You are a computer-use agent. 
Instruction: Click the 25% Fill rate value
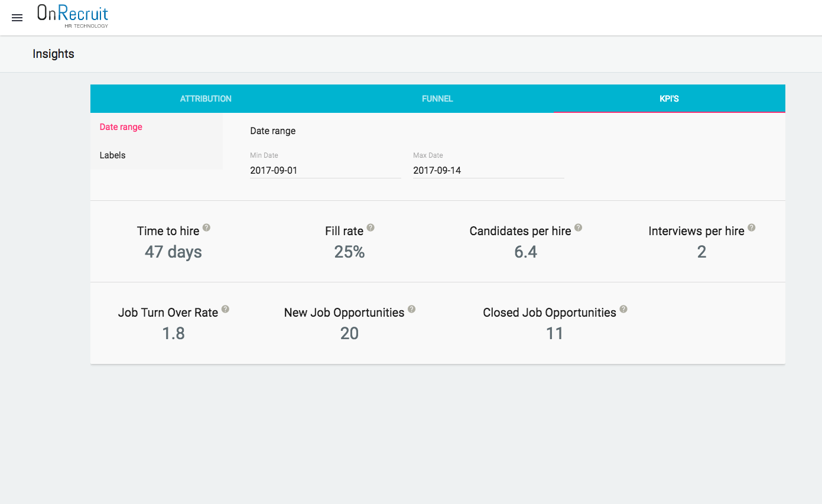[349, 252]
